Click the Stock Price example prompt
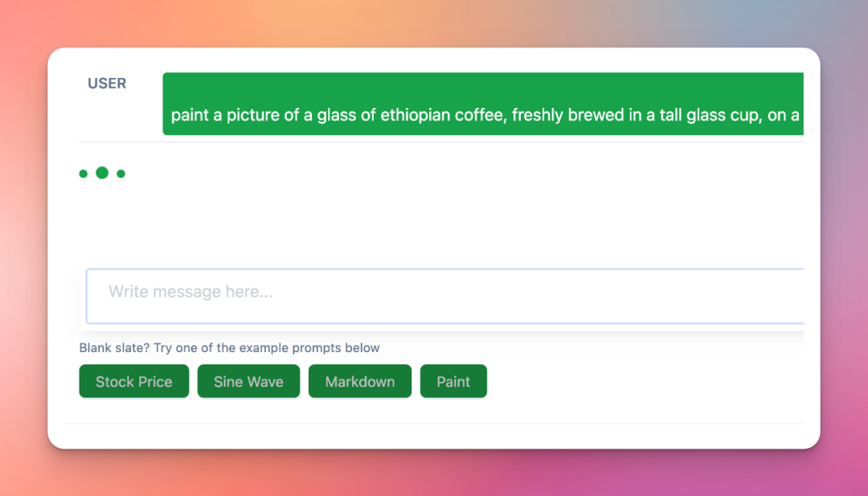The width and height of the screenshot is (868, 496). (x=133, y=382)
